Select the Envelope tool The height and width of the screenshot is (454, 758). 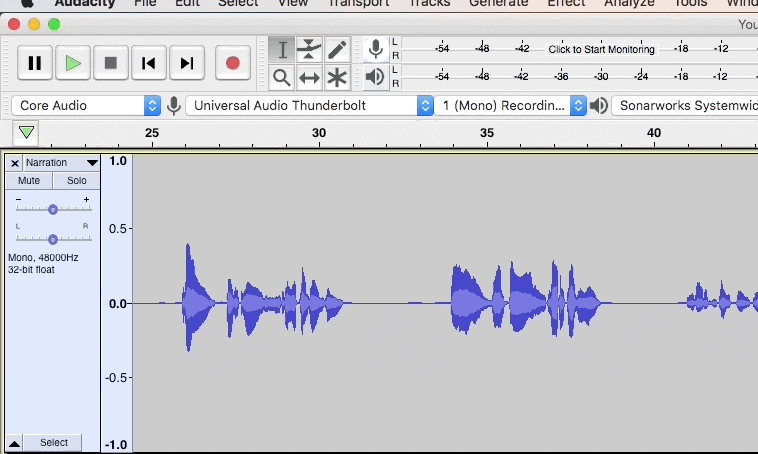click(x=310, y=49)
